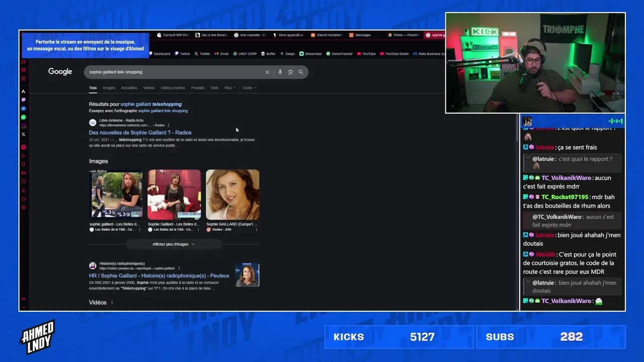Click Waldik username in chat
644x362 pixels.
point(545,254)
